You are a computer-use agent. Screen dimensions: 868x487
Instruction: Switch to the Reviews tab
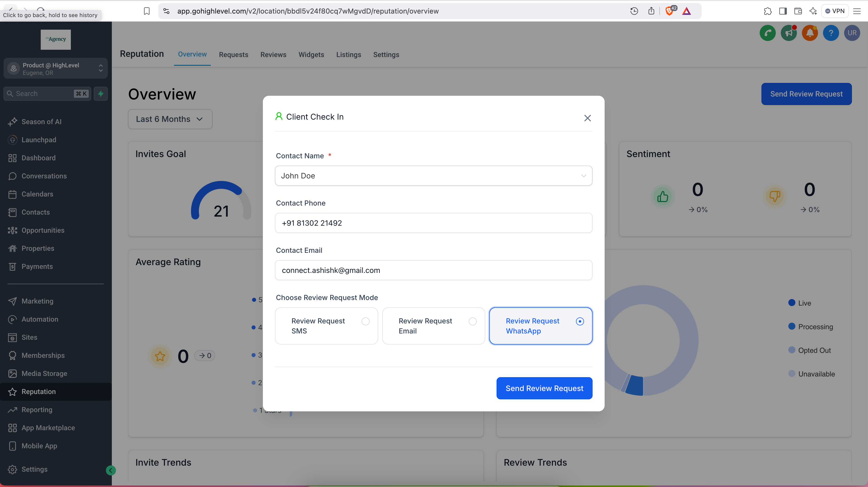pos(273,55)
